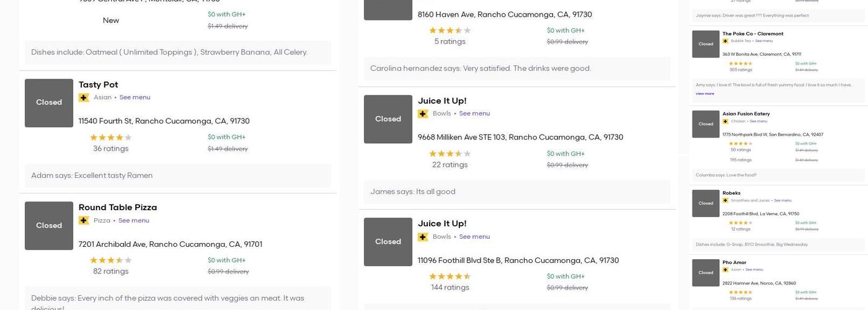868x310 pixels.
Task: Click GH+ badge for Juice It Up! Milliken Ave
Action: click(x=423, y=114)
